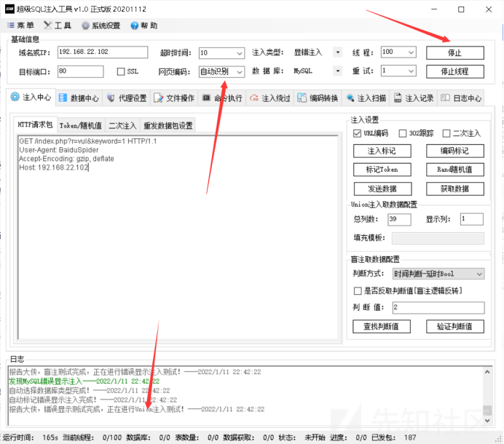The height and width of the screenshot is (444, 504).
Task: Click the 目标端口 input field
Action: 81,71
